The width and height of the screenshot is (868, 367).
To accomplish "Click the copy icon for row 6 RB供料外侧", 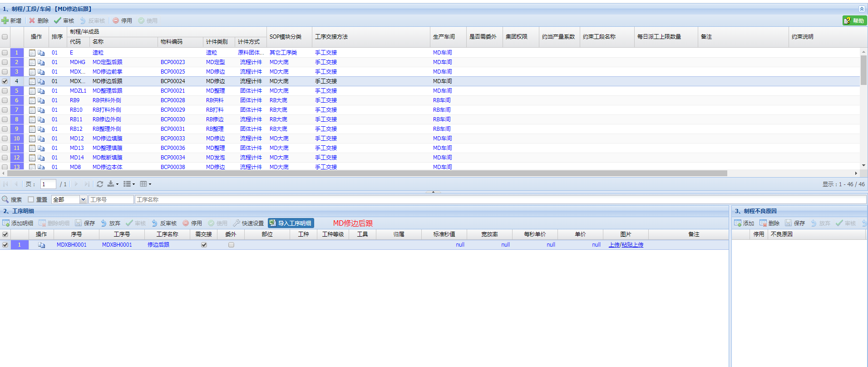I will pyautogui.click(x=41, y=100).
